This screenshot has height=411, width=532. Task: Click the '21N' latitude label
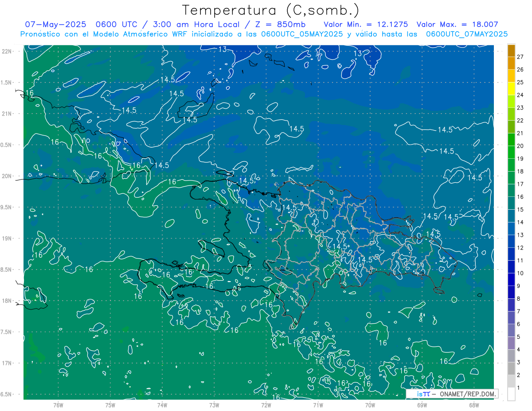click(x=8, y=114)
